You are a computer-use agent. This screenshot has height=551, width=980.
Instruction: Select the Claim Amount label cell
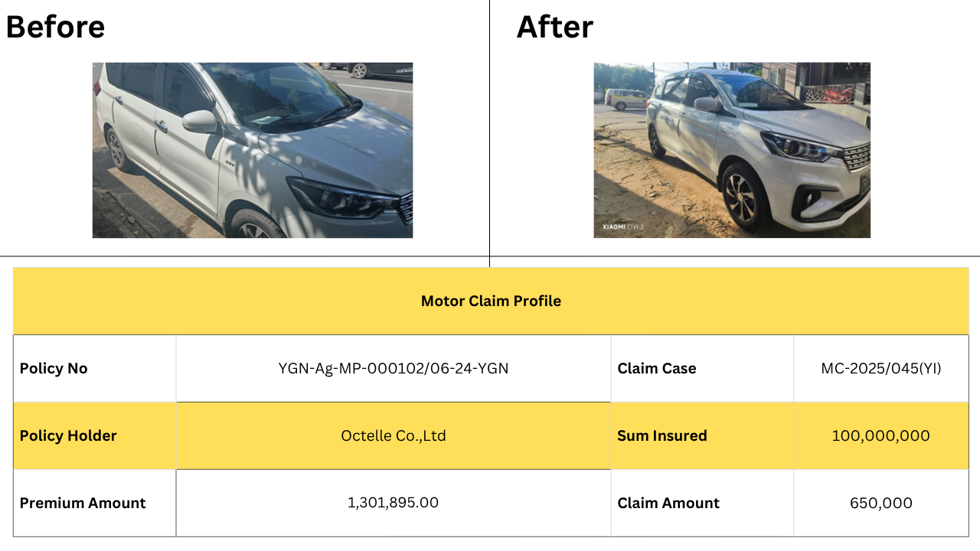coord(702,503)
